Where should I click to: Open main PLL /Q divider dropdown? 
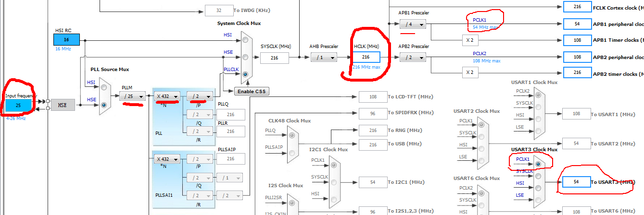(x=200, y=114)
